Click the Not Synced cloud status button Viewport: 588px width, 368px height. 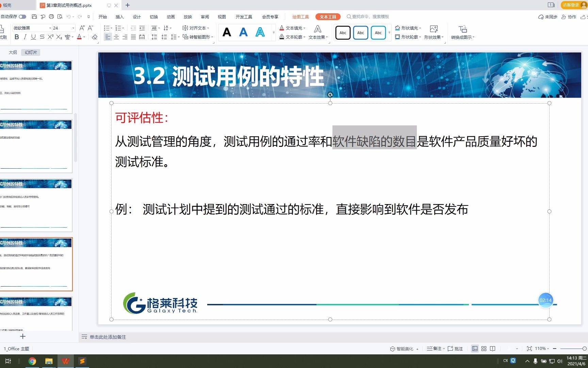click(x=548, y=17)
